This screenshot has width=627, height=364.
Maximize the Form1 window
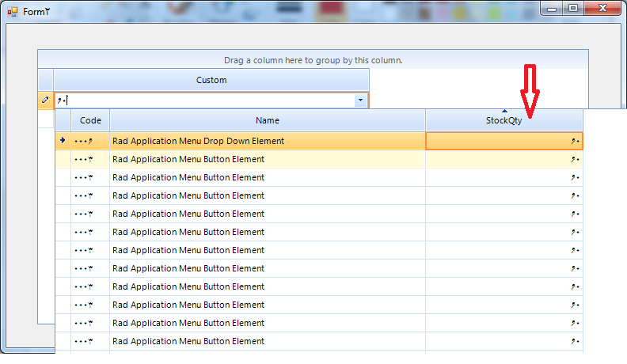point(572,8)
